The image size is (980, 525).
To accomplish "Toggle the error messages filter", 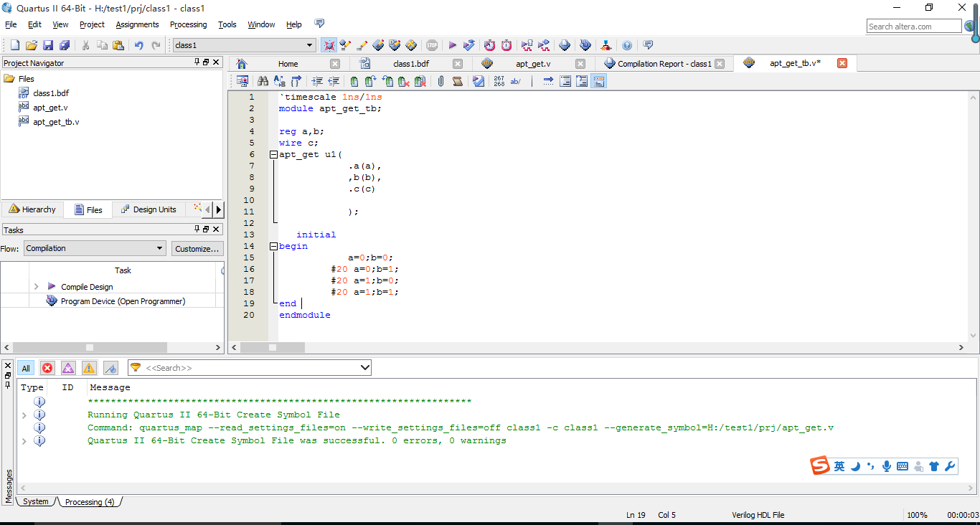I will coord(47,368).
